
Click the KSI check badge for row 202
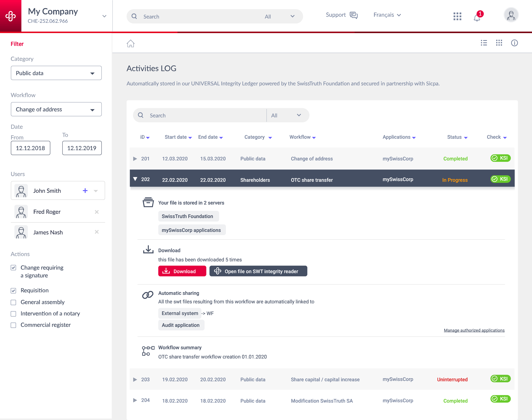click(x=500, y=179)
